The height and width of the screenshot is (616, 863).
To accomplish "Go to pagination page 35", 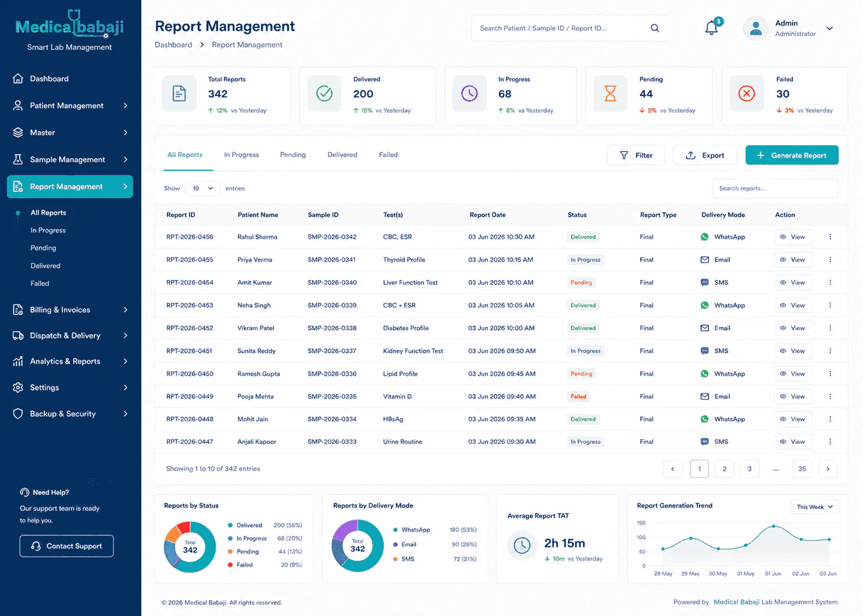I will point(802,468).
